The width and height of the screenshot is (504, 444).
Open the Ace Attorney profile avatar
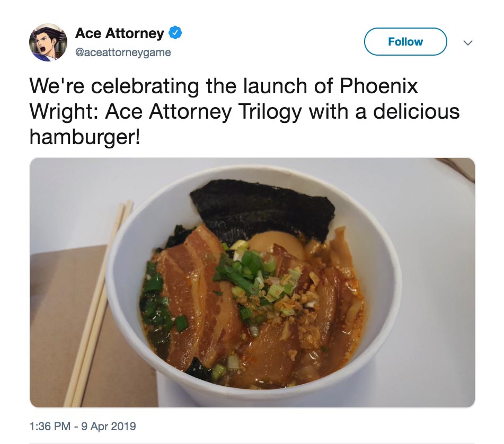(x=48, y=42)
